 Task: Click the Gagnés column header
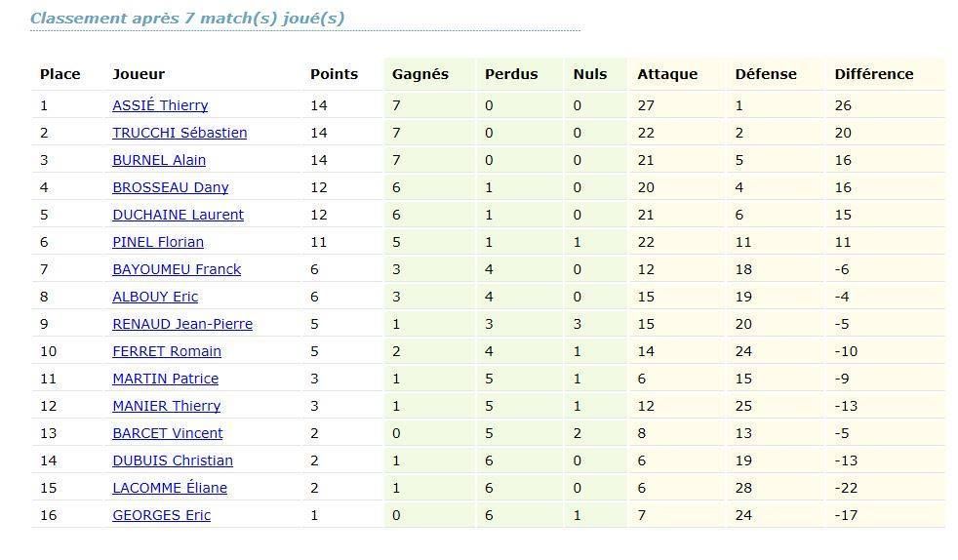tap(420, 74)
